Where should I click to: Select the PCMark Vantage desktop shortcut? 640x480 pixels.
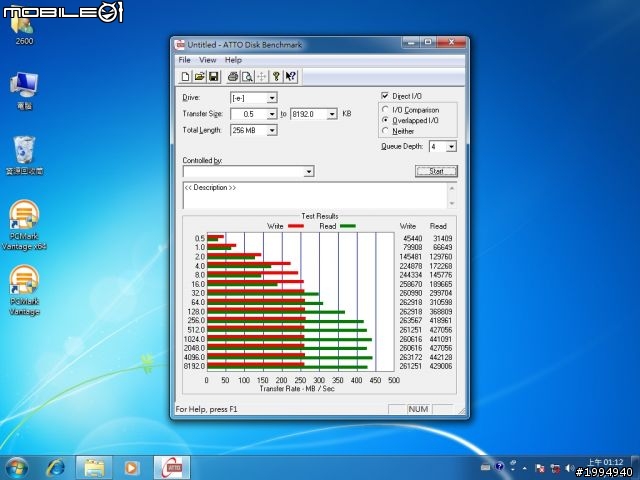coord(24,291)
